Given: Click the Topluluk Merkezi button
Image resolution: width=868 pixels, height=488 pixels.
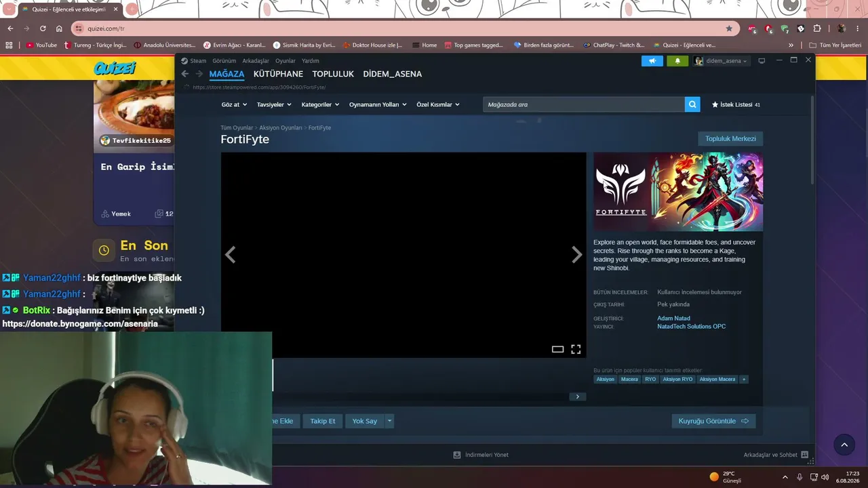Looking at the screenshot, I should click(730, 139).
